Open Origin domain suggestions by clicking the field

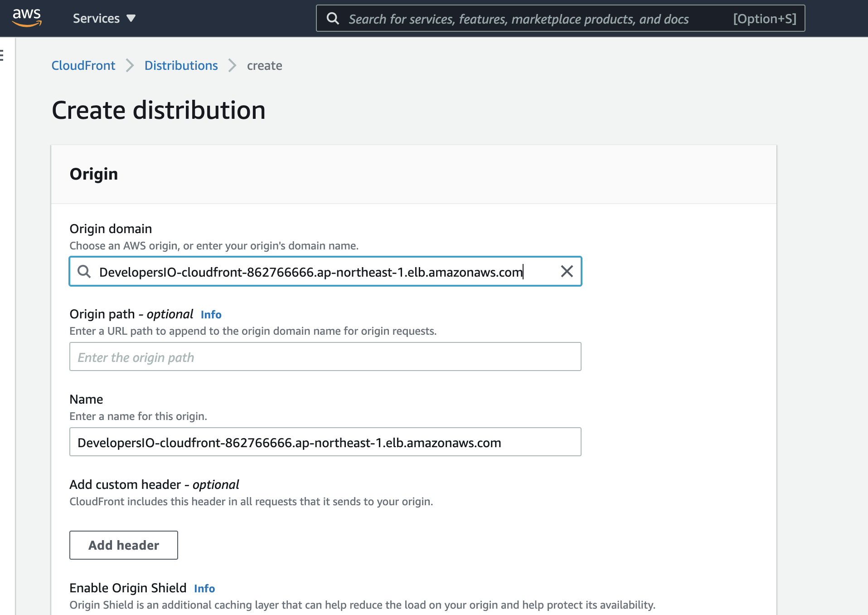317,271
